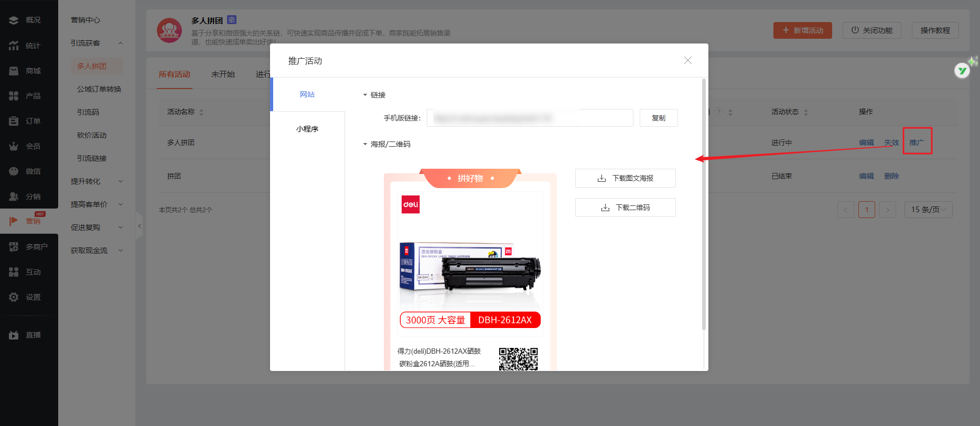The image size is (980, 426).
Task: Switch to the 小程序 tab
Action: [307, 129]
